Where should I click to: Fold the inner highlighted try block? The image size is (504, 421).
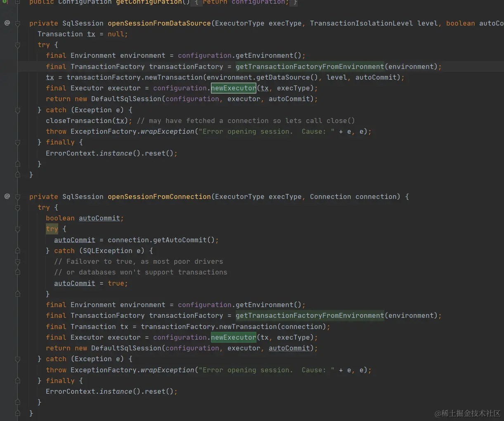coord(18,229)
